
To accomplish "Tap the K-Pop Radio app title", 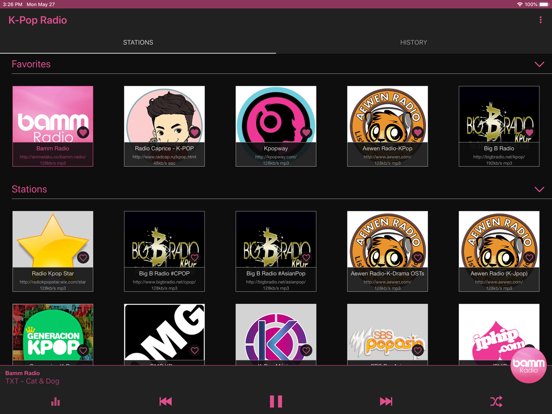I will tap(38, 20).
